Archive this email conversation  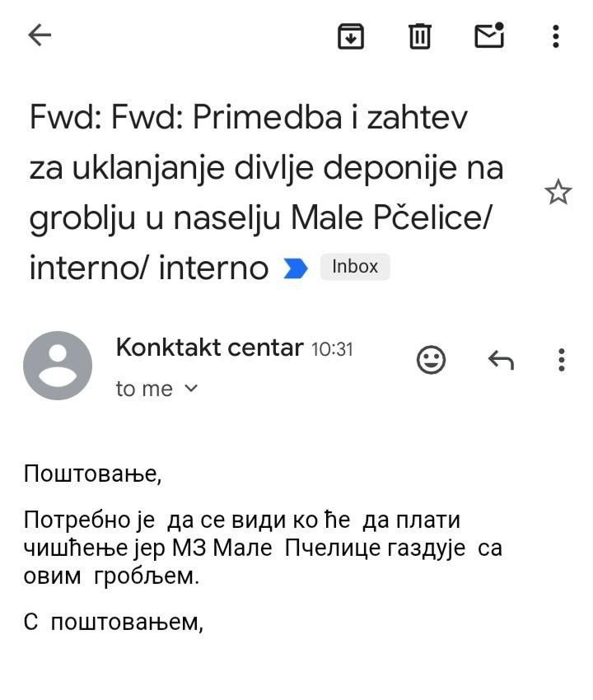pos(351,35)
